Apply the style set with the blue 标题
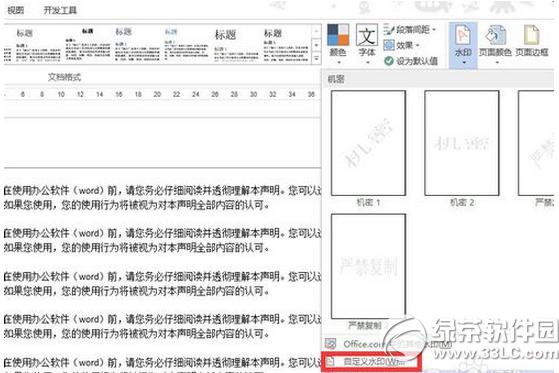The height and width of the screenshot is (373, 559). [x=186, y=45]
